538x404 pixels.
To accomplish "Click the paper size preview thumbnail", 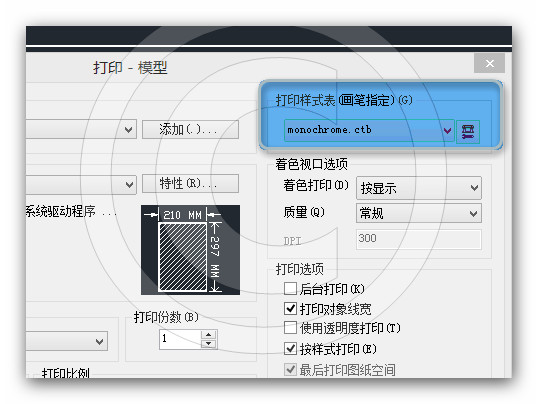I will tap(190, 250).
